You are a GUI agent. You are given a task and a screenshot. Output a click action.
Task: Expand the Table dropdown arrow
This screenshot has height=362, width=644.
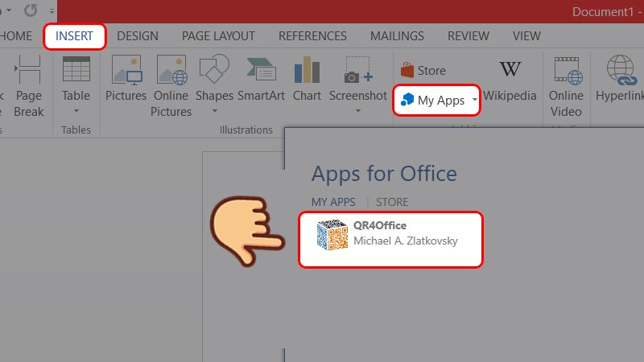tap(76, 111)
